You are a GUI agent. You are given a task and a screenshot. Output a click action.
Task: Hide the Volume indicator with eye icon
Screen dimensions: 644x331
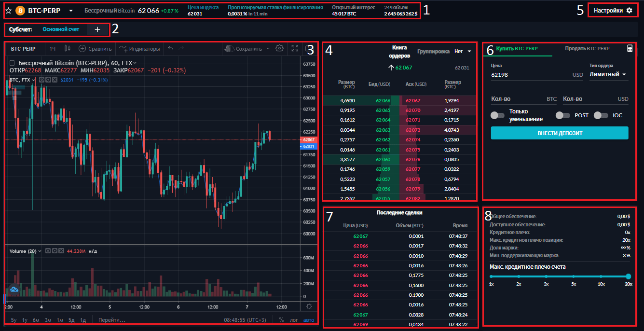(x=49, y=251)
